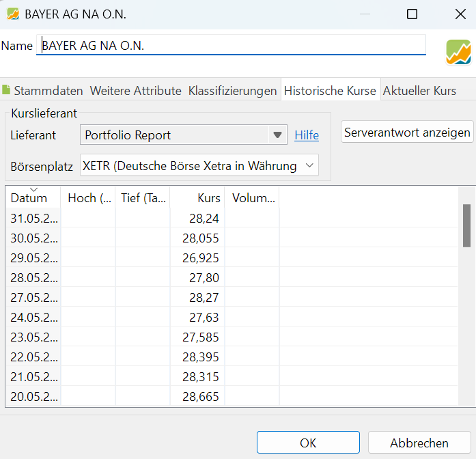476x459 pixels.
Task: Click the Kurs value 28,315
Action: tap(201, 377)
